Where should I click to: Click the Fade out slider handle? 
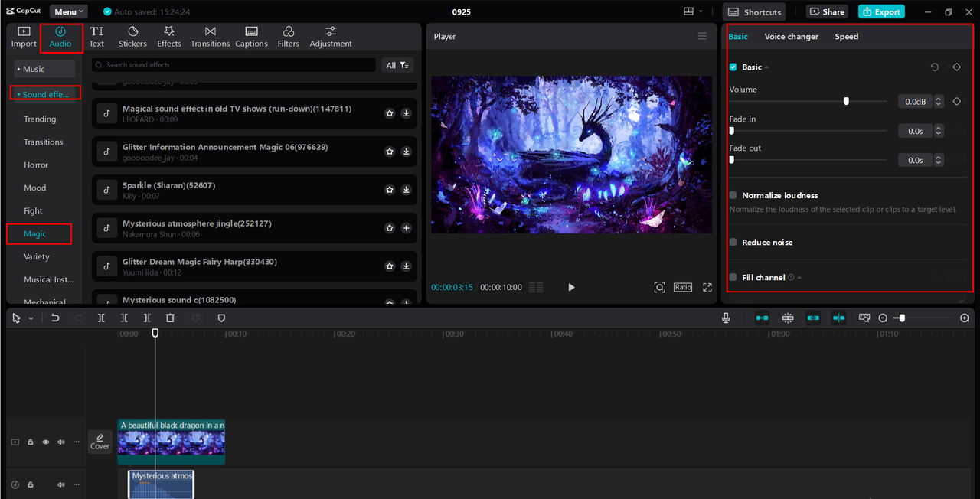732,160
